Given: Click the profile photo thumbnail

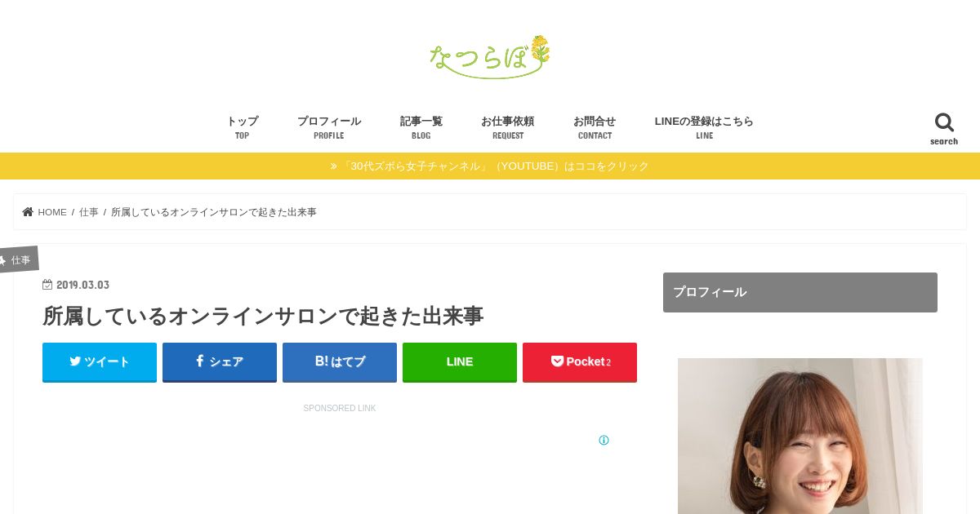Looking at the screenshot, I should tap(800, 436).
